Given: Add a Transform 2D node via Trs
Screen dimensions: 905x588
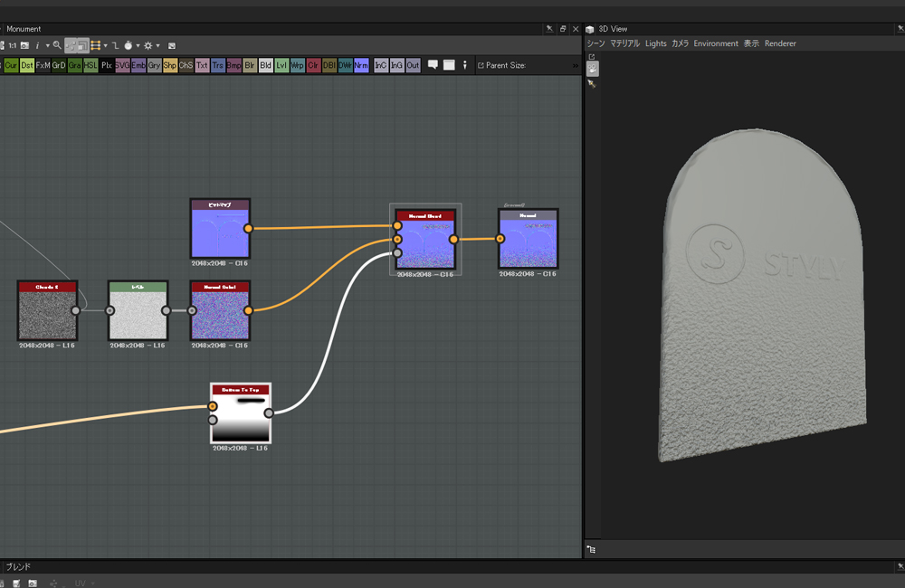Looking at the screenshot, I should [x=217, y=65].
